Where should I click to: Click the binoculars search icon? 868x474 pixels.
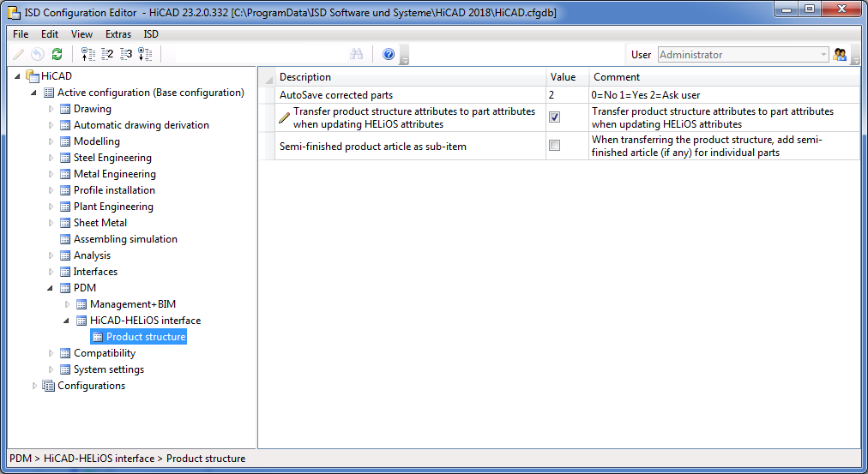(357, 54)
